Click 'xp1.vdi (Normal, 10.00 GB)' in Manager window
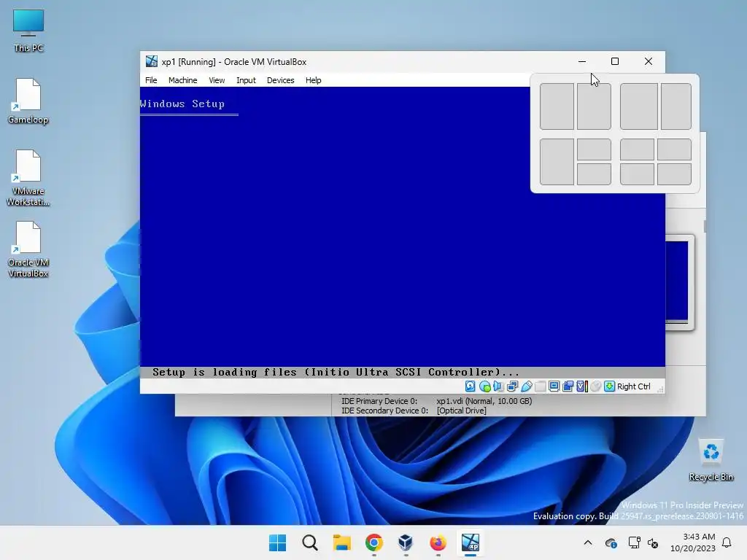The image size is (747, 560). pos(484,401)
